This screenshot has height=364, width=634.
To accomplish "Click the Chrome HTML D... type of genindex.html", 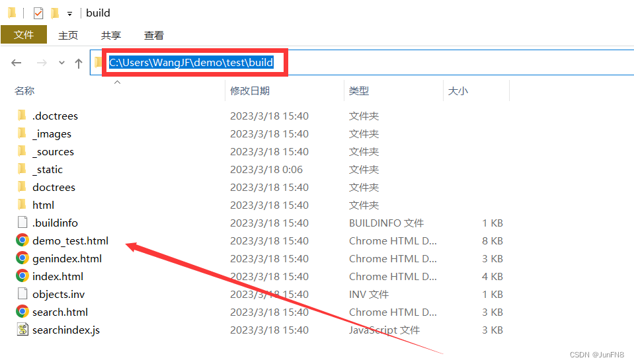I will [x=393, y=258].
